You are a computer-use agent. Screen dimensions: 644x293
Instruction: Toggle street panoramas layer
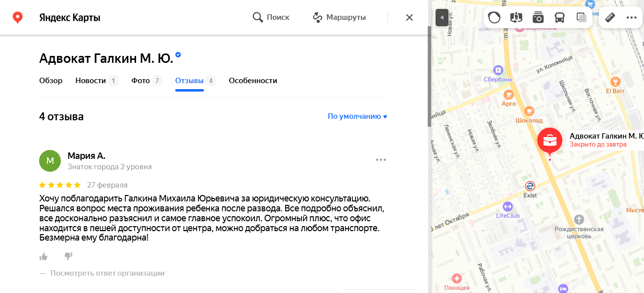516,18
